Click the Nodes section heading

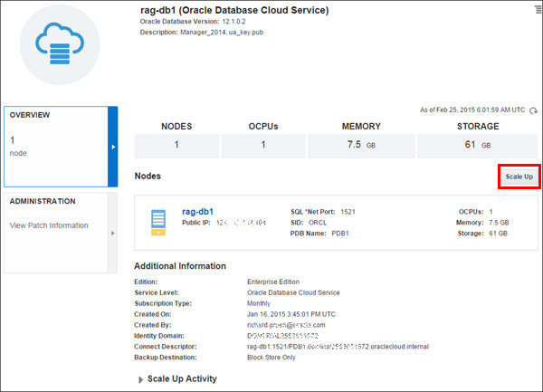(148, 176)
